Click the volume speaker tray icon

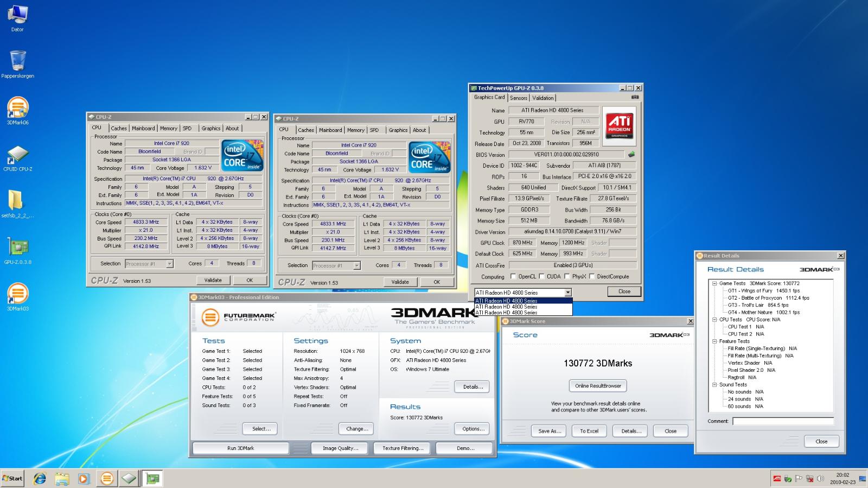820,478
